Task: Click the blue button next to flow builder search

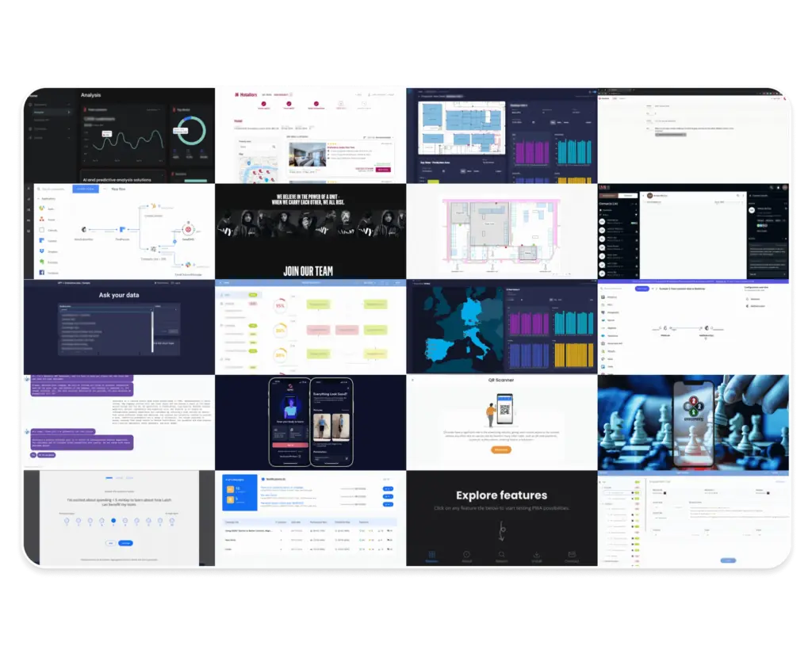Action: [86, 189]
